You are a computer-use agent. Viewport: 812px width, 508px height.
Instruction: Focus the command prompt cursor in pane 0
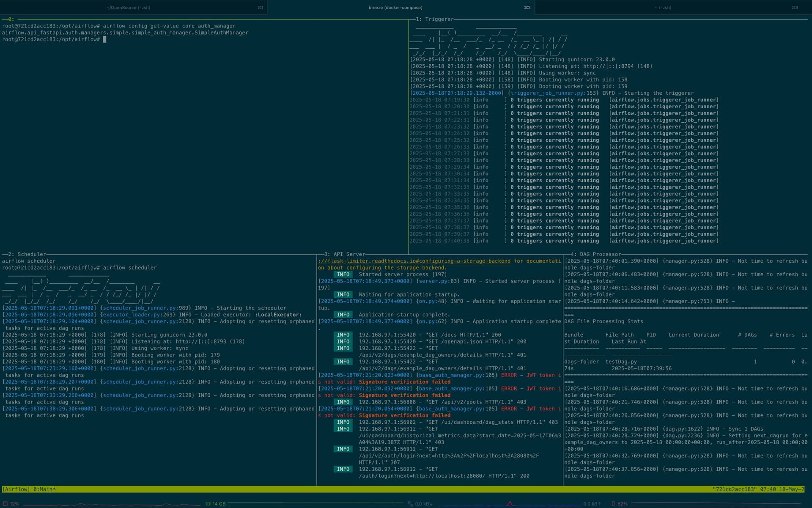(104, 39)
